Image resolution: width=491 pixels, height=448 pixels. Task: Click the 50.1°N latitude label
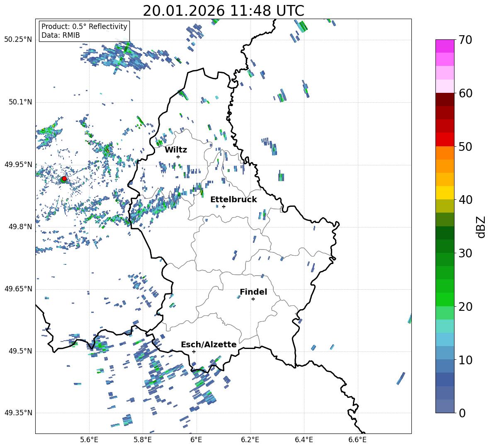(20, 102)
